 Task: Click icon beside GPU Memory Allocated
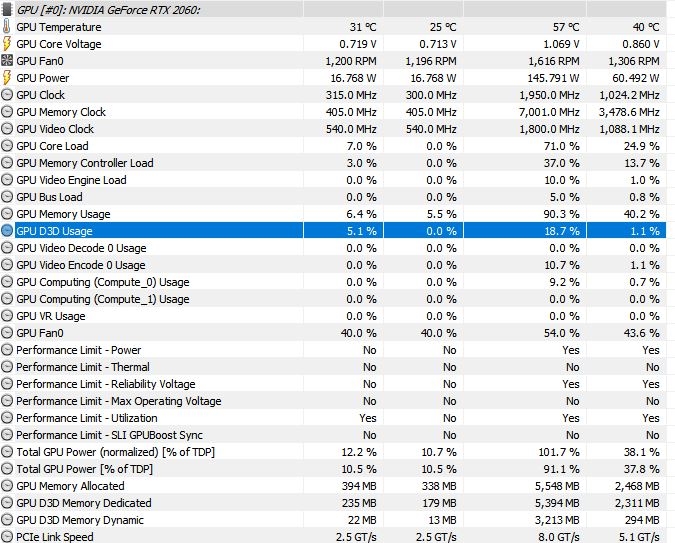[x=7, y=486]
